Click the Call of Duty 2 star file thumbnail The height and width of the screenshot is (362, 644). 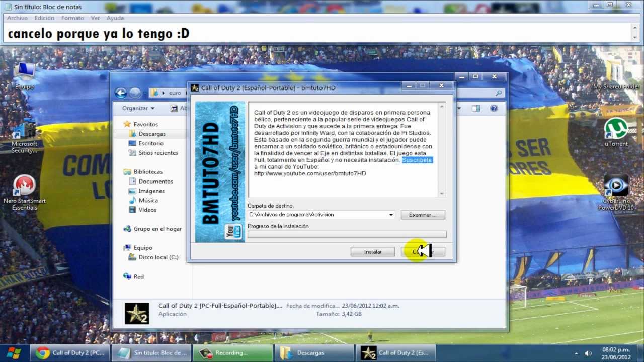coord(137,313)
